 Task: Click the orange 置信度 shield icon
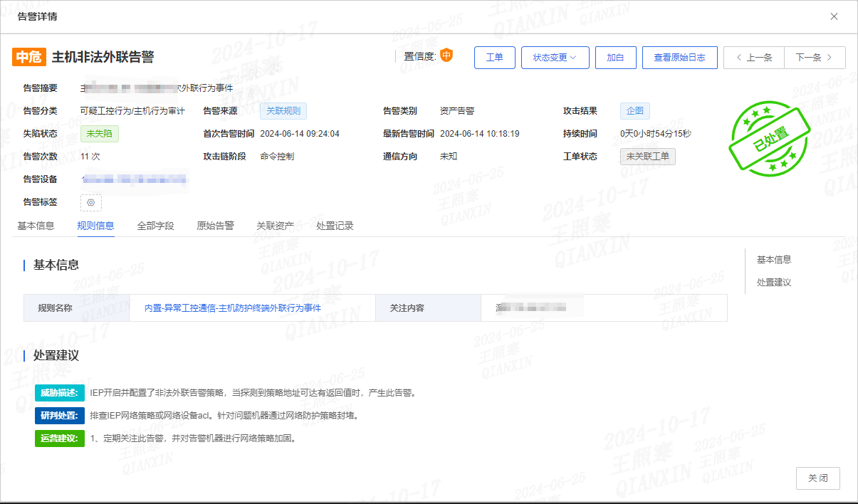(x=446, y=55)
